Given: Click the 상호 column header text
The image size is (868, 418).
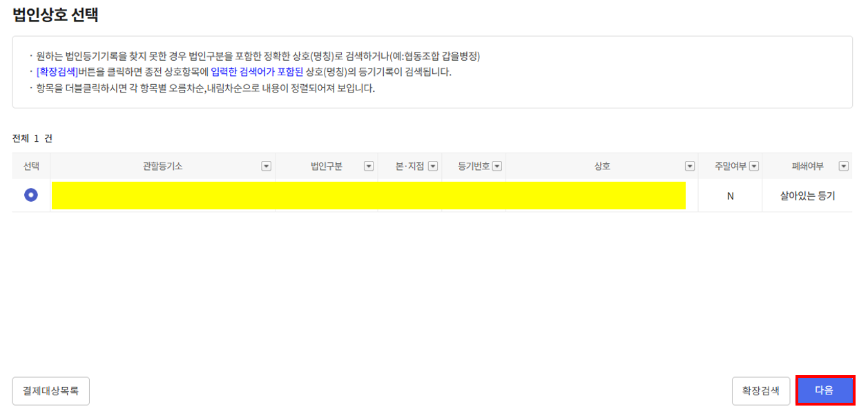Looking at the screenshot, I should pos(602,167).
